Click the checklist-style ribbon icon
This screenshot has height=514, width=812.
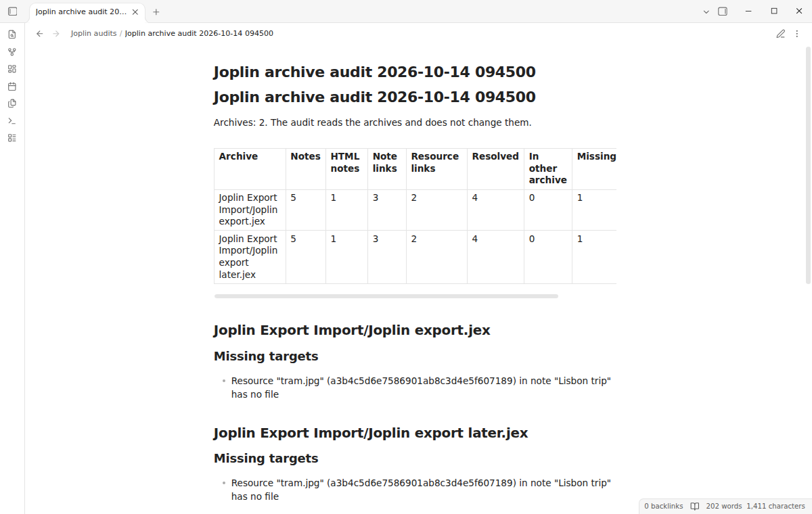12,138
